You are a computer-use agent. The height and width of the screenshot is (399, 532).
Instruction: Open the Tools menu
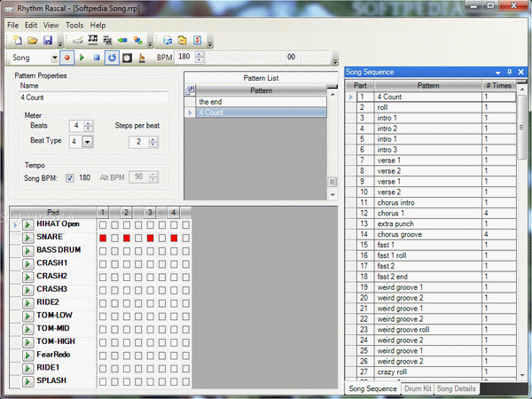click(x=74, y=26)
